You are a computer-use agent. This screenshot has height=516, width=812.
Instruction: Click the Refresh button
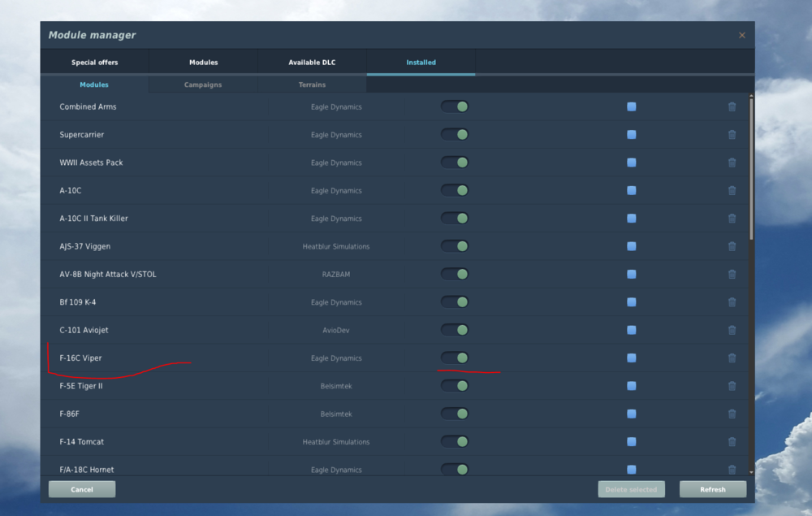(713, 489)
